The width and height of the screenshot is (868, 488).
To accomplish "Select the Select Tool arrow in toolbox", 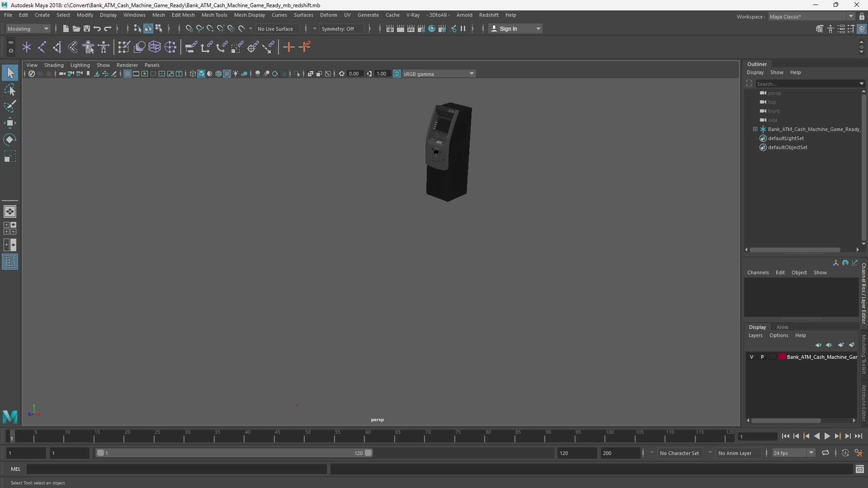I will click(10, 73).
